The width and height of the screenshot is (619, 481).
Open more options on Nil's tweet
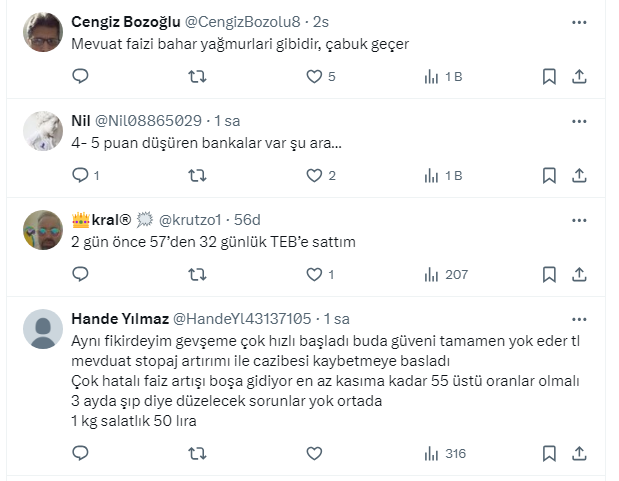(579, 120)
